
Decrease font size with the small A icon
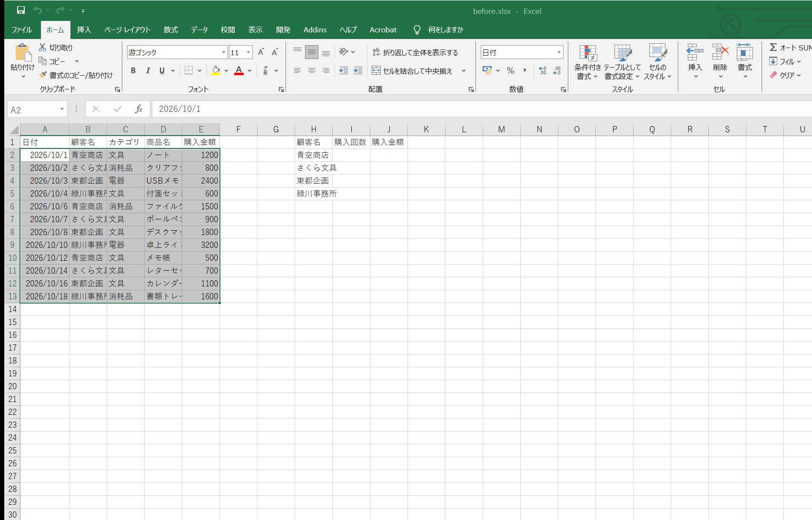click(275, 52)
